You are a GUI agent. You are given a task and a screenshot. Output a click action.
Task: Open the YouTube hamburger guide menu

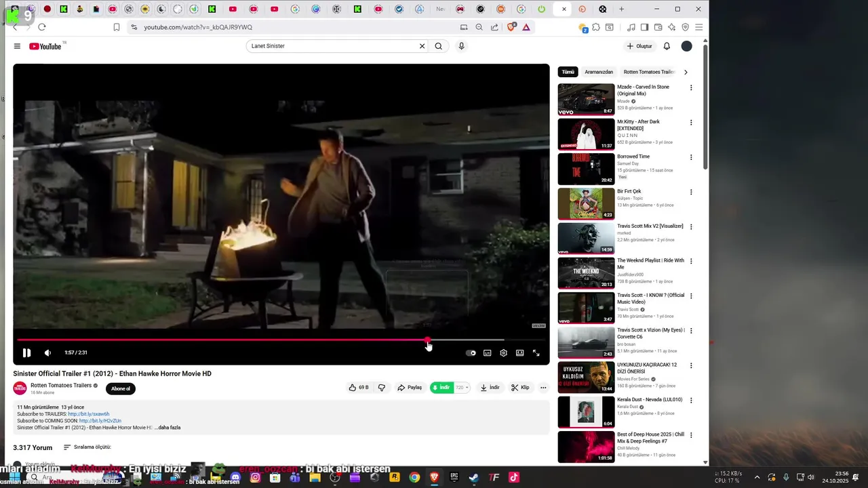[17, 46]
